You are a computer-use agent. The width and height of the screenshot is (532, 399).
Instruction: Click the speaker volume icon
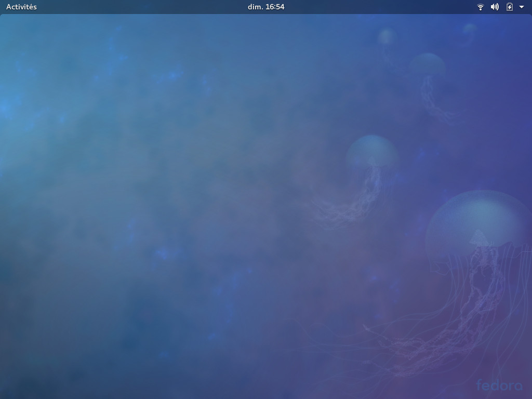pos(495,7)
